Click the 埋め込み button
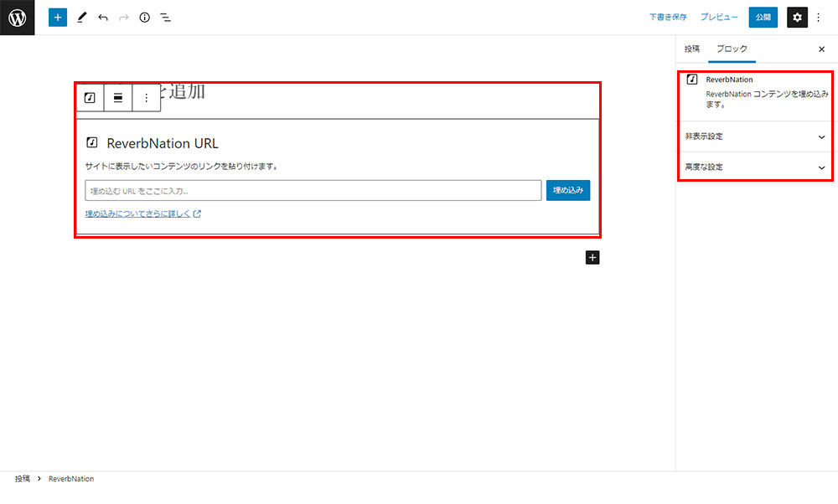The image size is (838, 504). pyautogui.click(x=568, y=190)
